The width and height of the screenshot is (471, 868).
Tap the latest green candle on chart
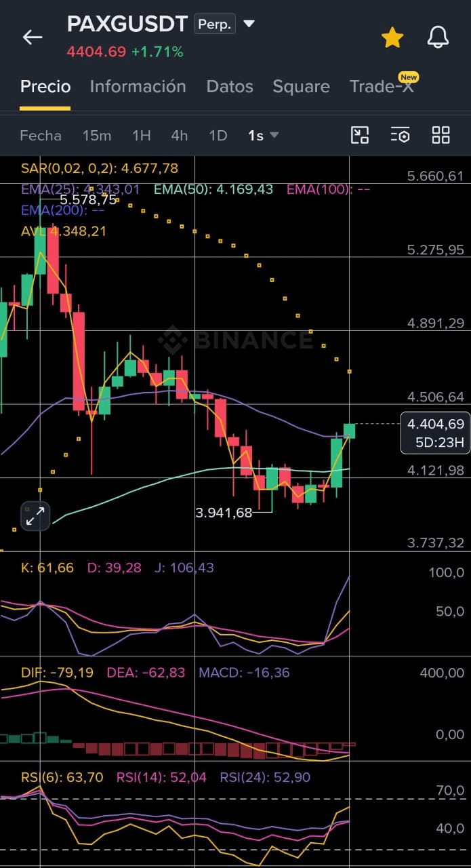coord(349,431)
